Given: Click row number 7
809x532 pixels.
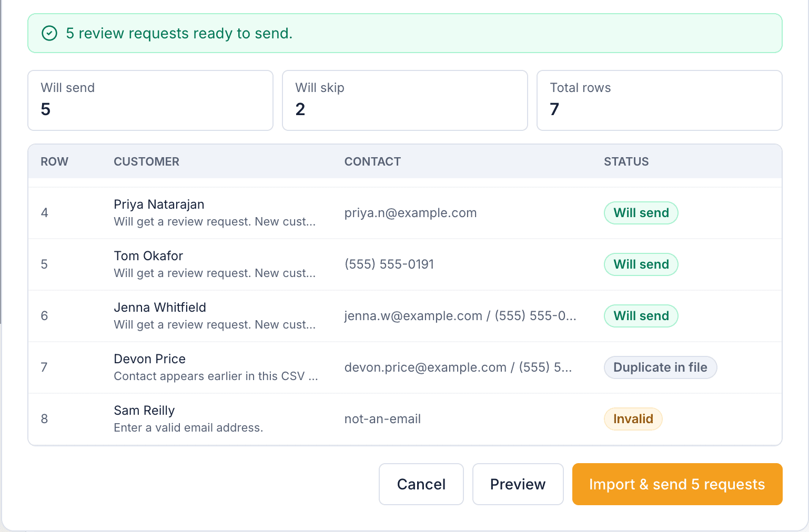Looking at the screenshot, I should point(44,367).
